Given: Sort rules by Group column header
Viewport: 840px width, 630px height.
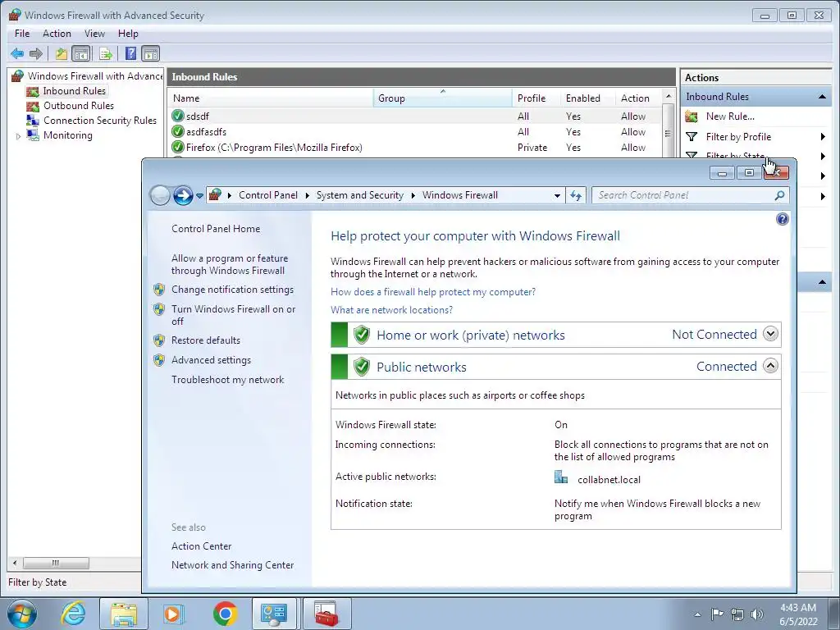Looking at the screenshot, I should pos(442,98).
